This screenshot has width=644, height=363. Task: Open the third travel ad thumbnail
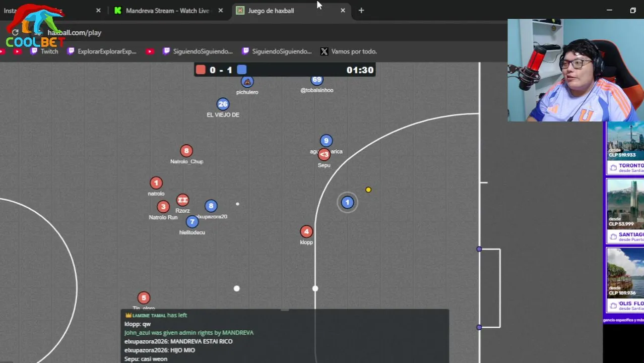coord(625,280)
